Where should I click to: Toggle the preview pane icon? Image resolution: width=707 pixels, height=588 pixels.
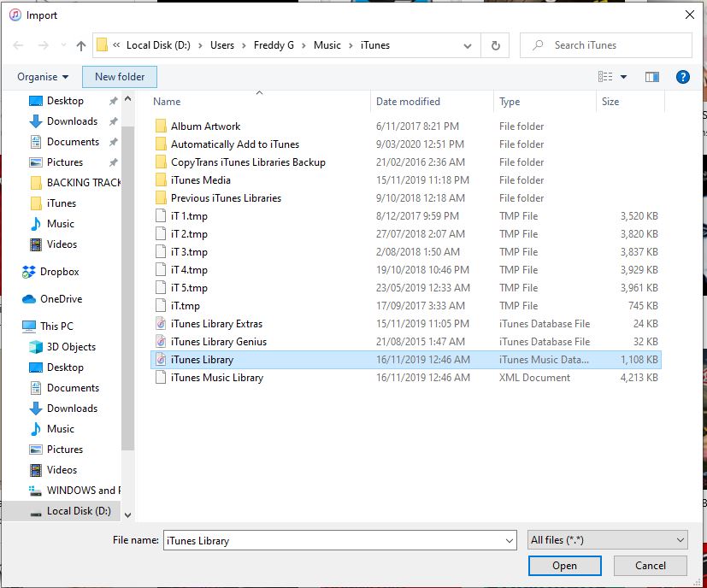pos(652,77)
